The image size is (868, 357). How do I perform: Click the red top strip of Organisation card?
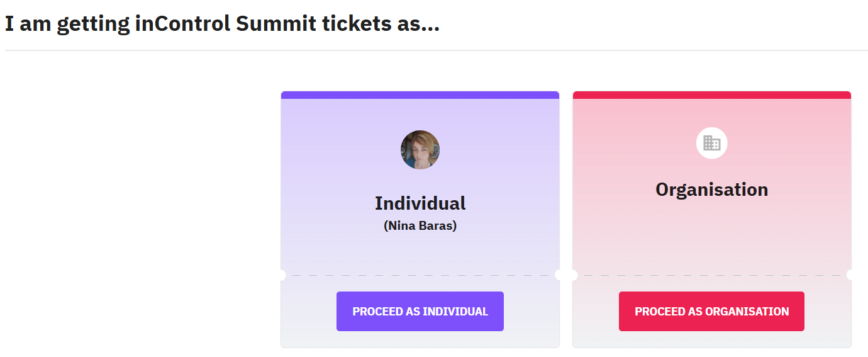[711, 95]
